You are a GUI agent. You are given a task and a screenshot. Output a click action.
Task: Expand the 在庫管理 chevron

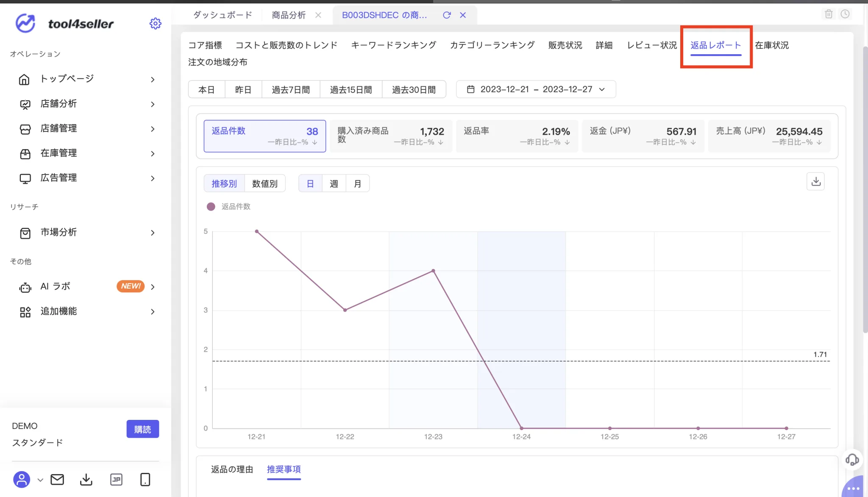(x=153, y=154)
